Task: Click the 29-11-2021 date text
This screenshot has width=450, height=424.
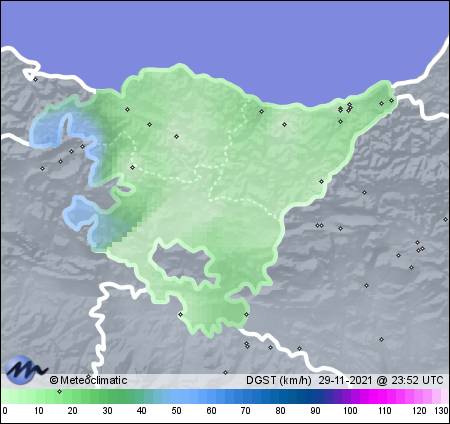Action: coord(345,380)
